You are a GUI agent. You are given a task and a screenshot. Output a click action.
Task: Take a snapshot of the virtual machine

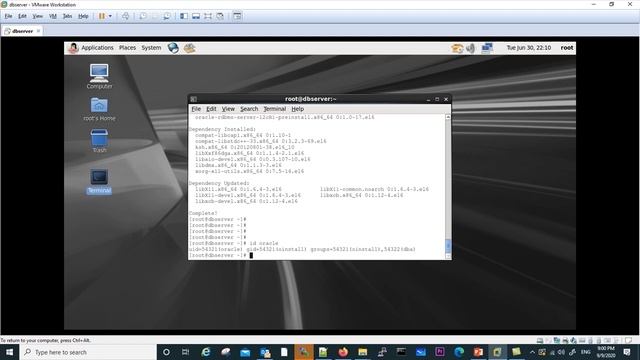(x=143, y=16)
